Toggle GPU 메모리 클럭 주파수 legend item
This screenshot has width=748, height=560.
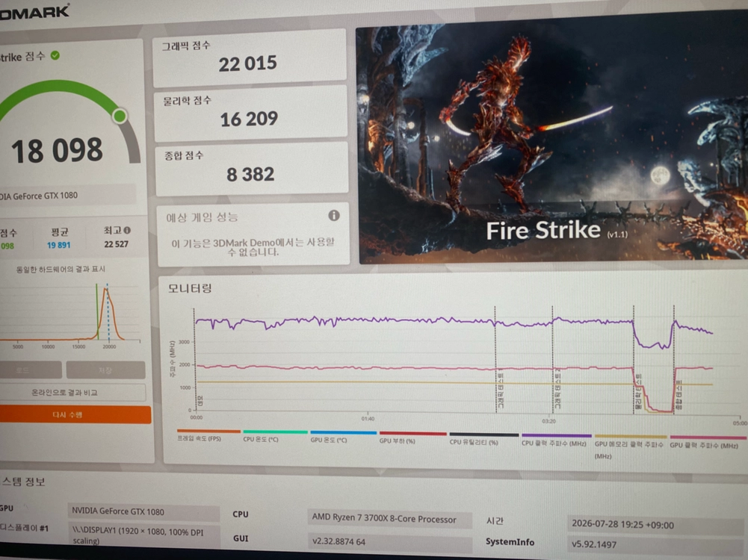tap(630, 446)
